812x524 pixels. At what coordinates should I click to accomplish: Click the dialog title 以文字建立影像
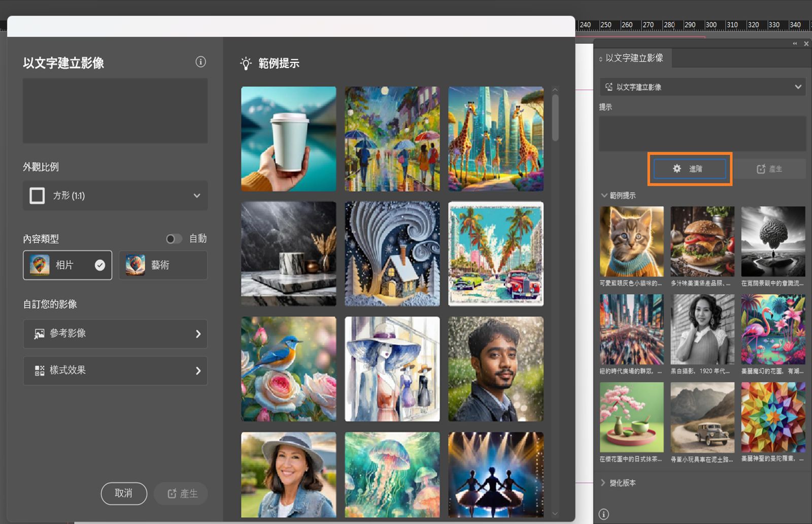pos(63,62)
